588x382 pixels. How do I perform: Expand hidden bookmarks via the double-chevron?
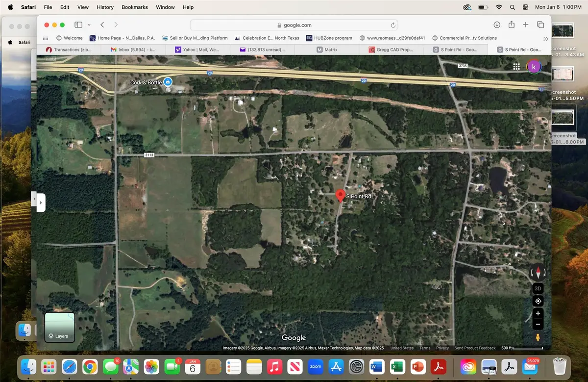point(545,38)
